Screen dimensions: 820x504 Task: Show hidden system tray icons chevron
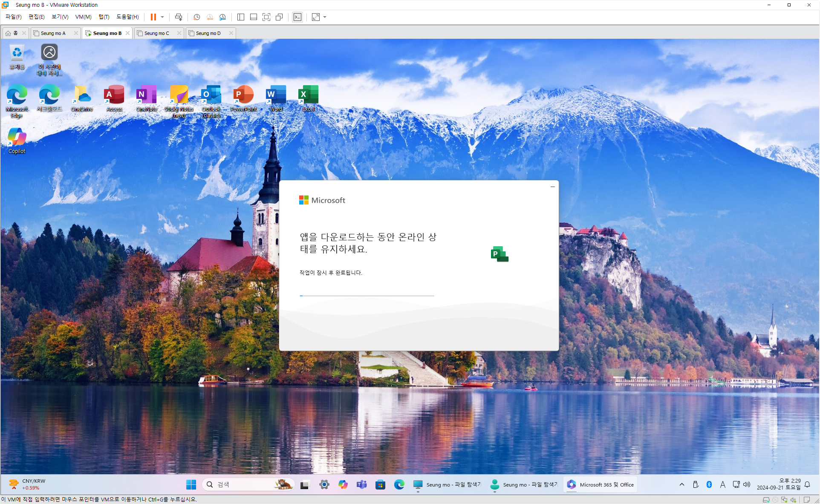click(681, 484)
